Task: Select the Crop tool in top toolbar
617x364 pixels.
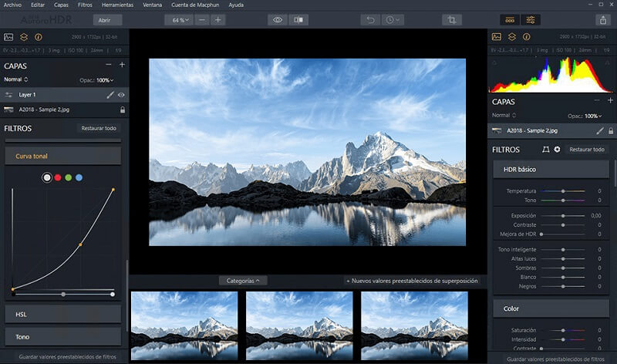Action: 452,19
